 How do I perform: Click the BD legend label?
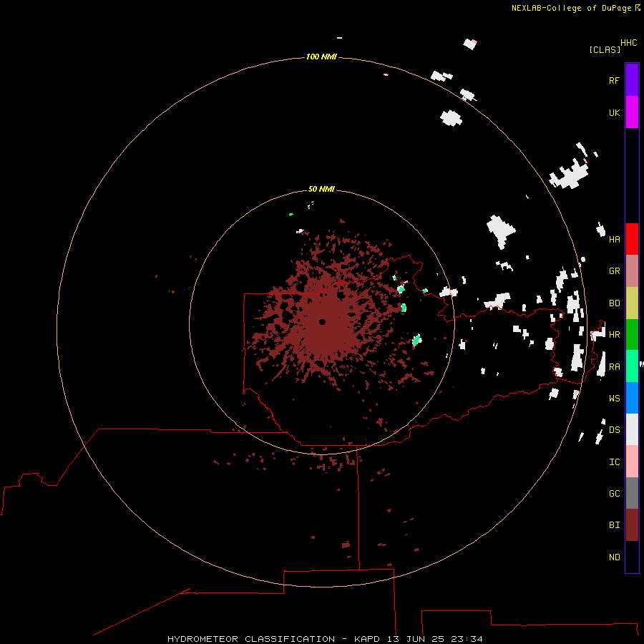(615, 303)
